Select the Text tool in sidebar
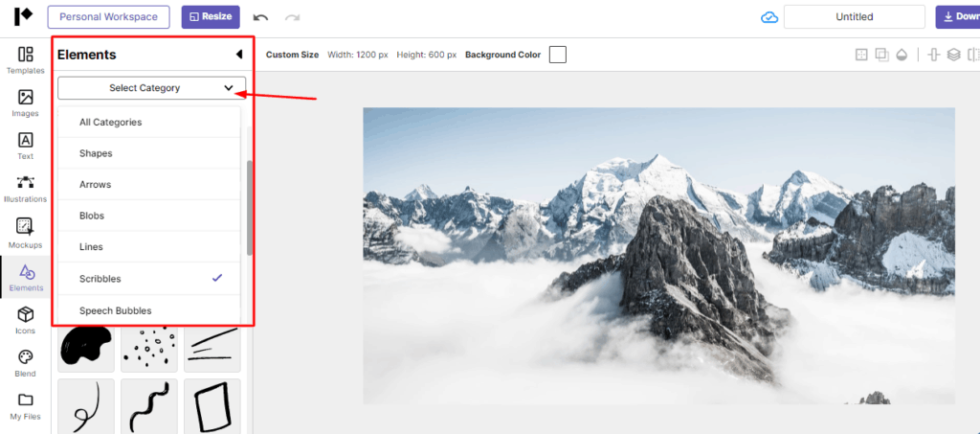Viewport: 980px width, 434px height. click(x=26, y=147)
